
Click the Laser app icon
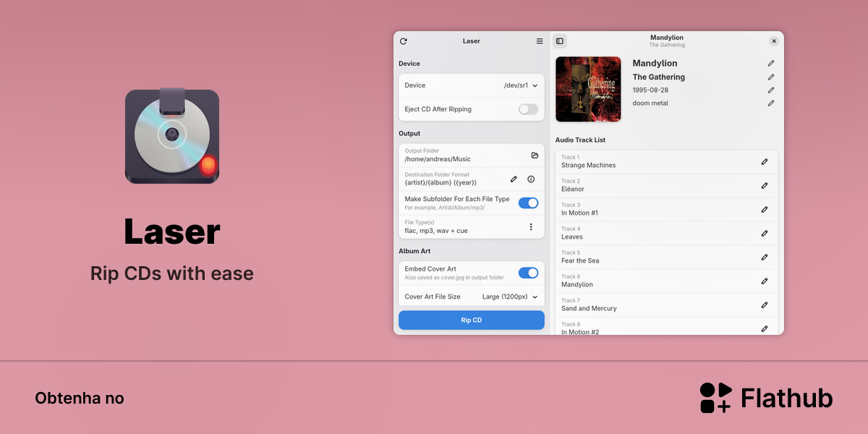172,136
